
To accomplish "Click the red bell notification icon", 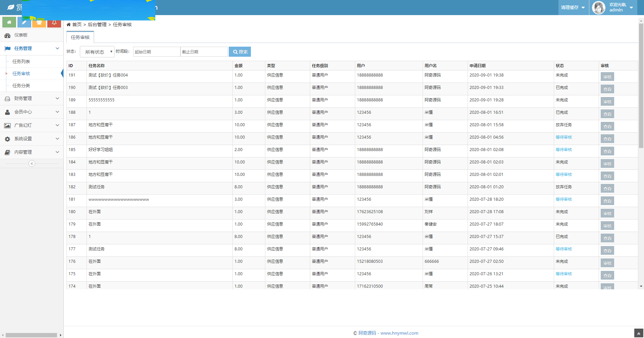I will click(x=54, y=23).
